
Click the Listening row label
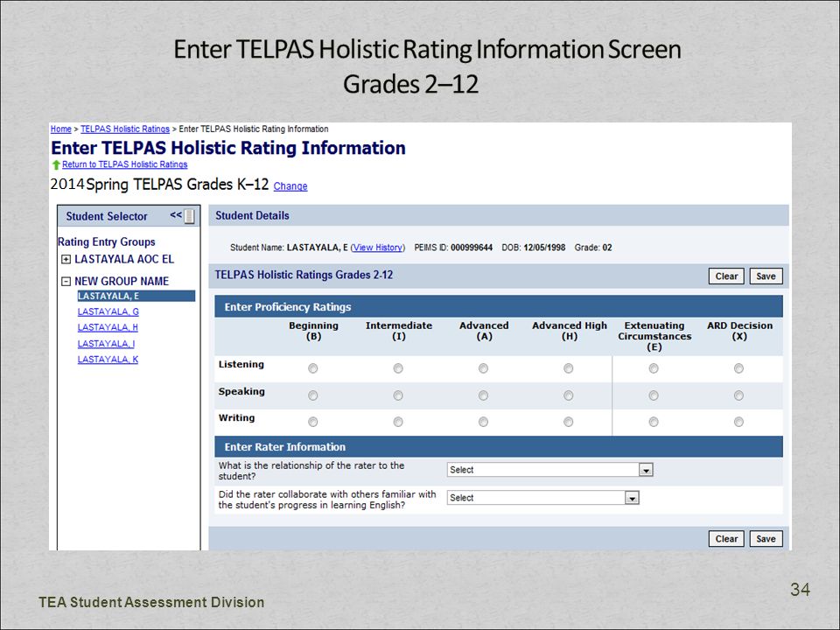click(241, 364)
